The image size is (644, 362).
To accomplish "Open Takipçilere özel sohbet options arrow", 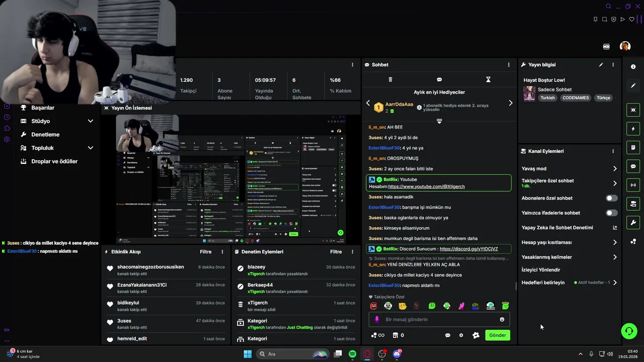I will (615, 183).
